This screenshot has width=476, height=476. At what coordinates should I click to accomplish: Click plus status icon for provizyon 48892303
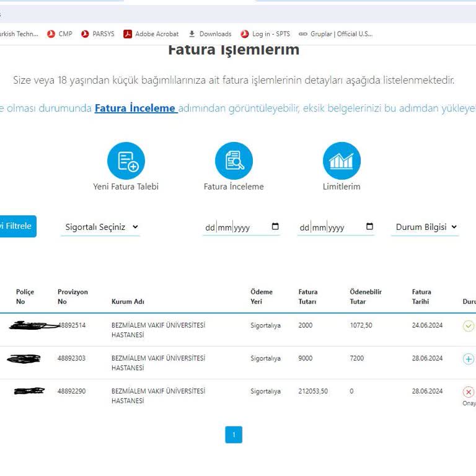pyautogui.click(x=469, y=359)
